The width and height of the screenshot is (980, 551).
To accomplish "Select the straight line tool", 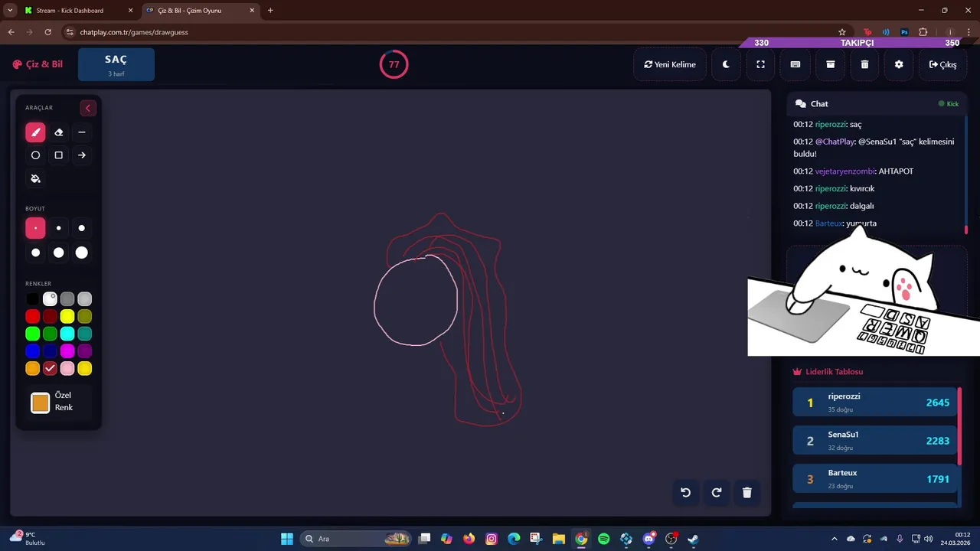I will point(82,132).
